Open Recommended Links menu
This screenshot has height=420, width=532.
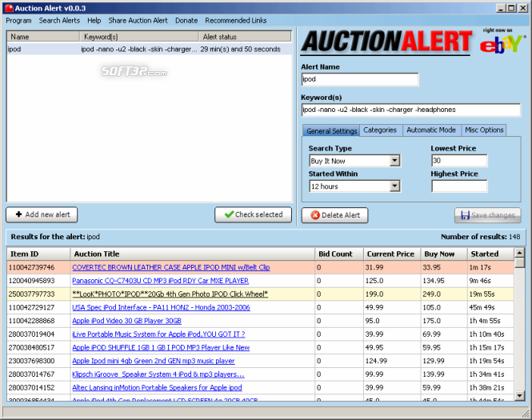point(235,20)
